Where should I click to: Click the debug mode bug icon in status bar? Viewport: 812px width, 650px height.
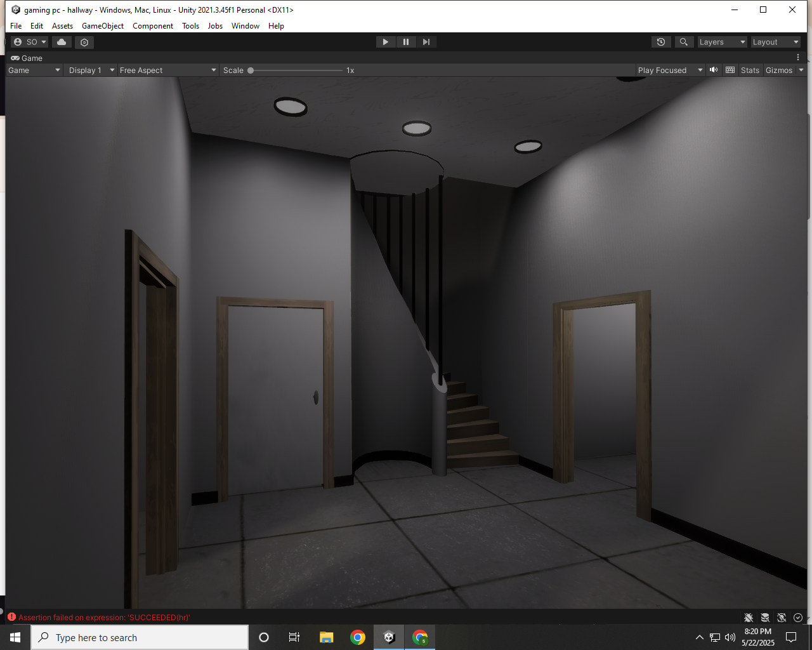point(749,618)
